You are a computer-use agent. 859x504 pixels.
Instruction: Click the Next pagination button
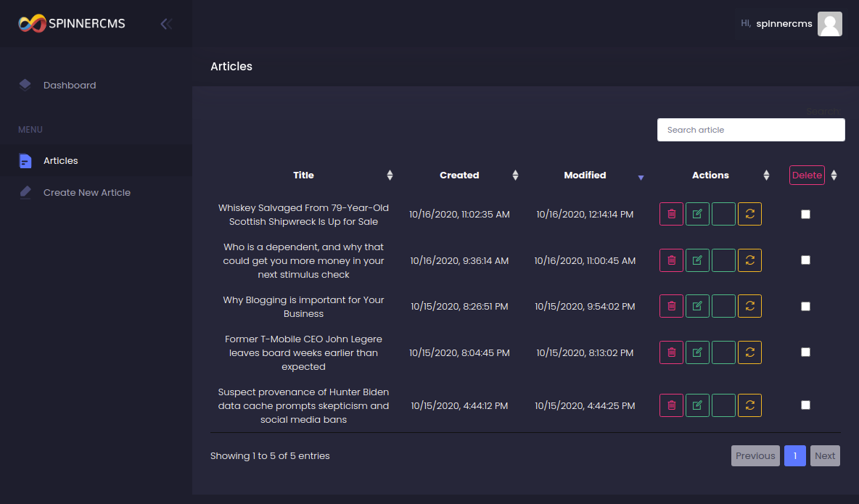pos(825,455)
